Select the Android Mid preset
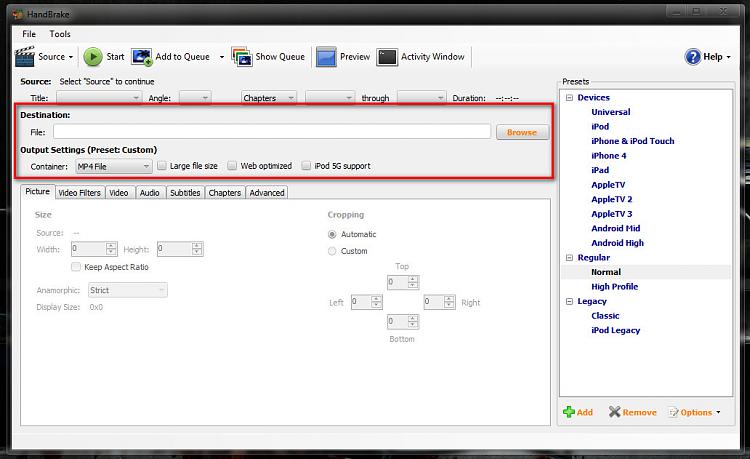This screenshot has height=459, width=750. click(616, 229)
